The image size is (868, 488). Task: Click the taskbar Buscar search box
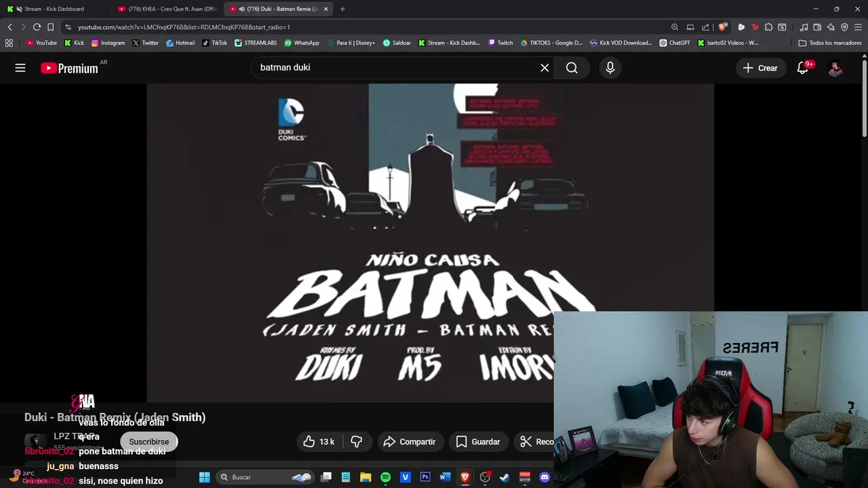(x=266, y=477)
